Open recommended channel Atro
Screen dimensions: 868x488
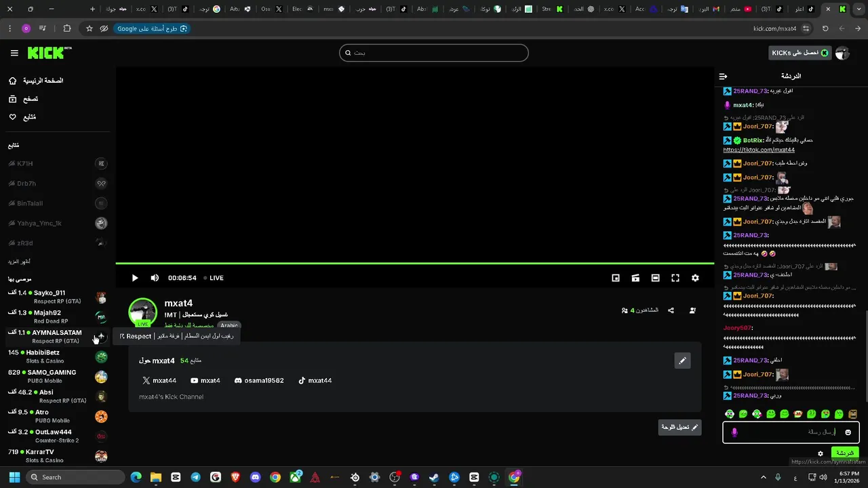(58, 416)
